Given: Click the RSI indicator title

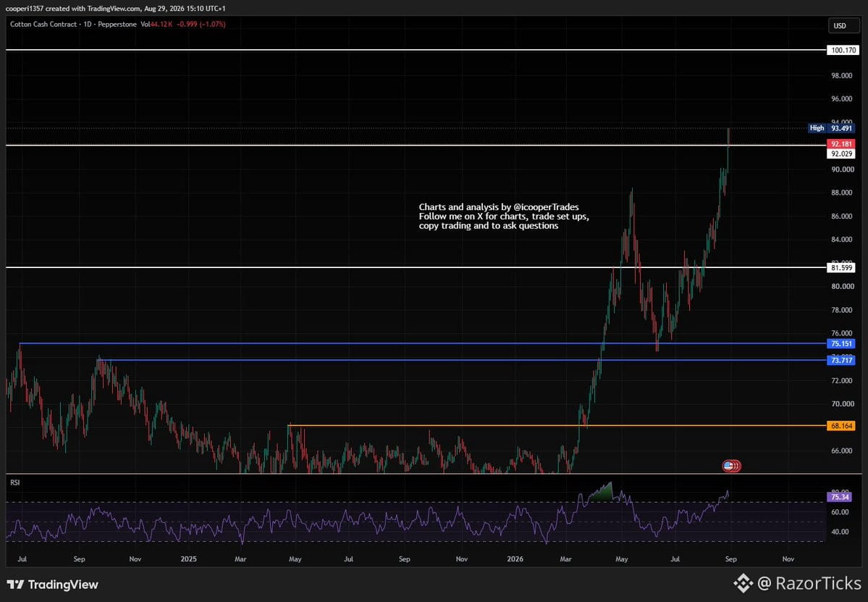Looking at the screenshot, I should [x=15, y=482].
